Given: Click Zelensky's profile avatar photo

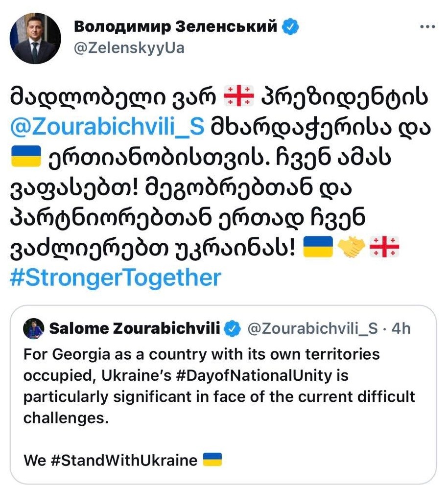Looking at the screenshot, I should pos(35,38).
